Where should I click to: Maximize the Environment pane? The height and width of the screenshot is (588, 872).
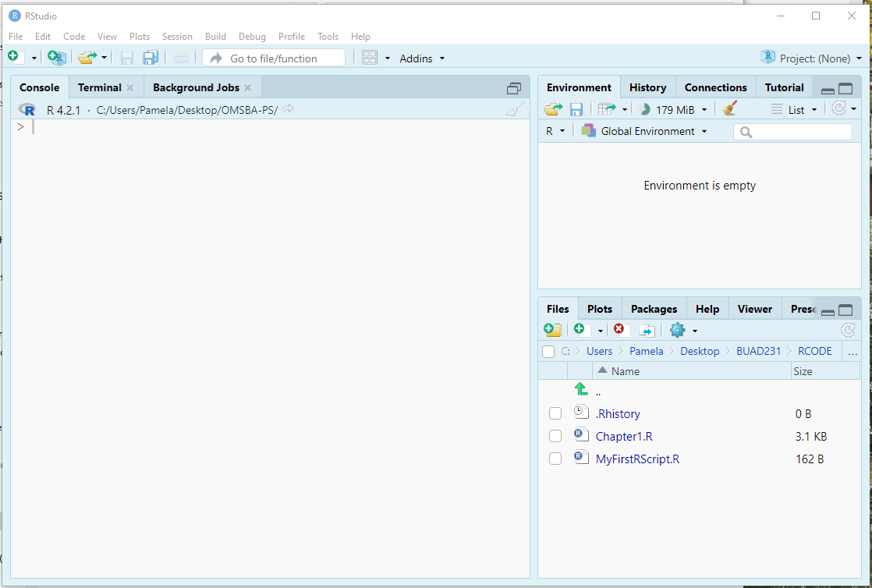(845, 88)
